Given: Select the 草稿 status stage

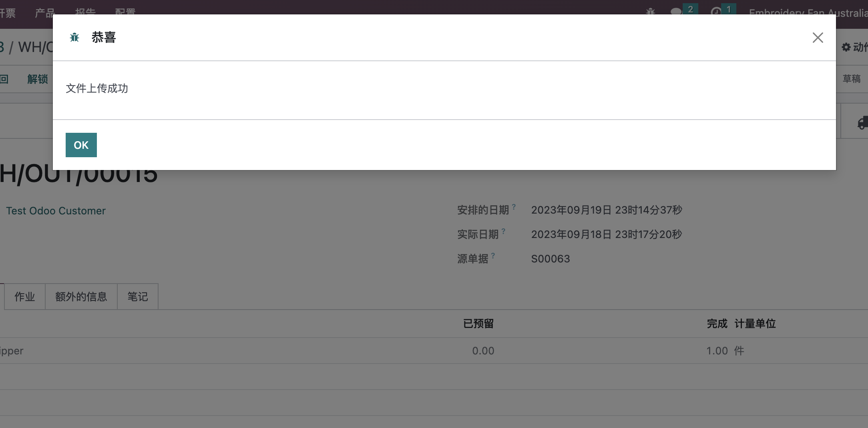Looking at the screenshot, I should tap(852, 79).
